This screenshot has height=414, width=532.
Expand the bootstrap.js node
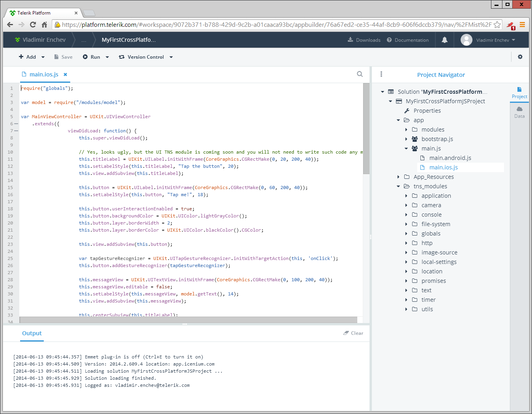[x=406, y=139]
